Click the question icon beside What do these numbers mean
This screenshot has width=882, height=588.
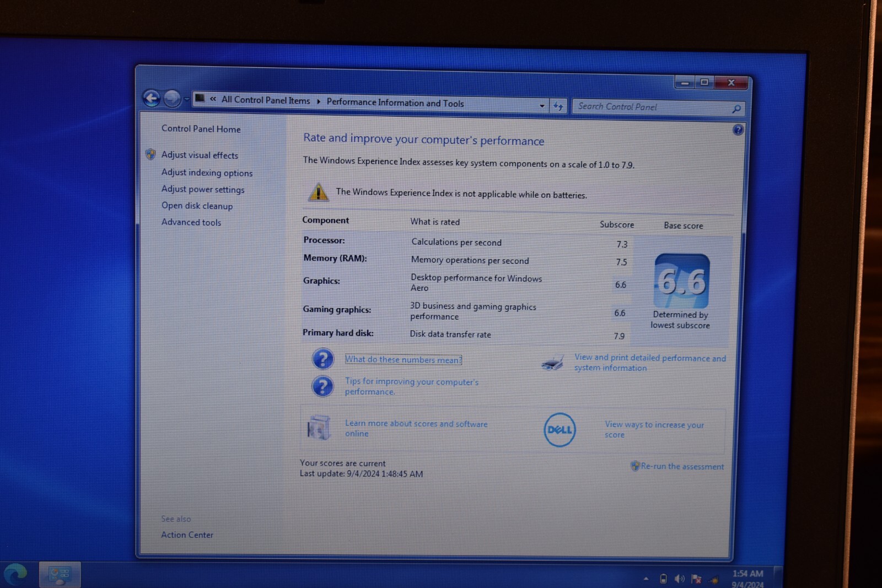point(323,359)
